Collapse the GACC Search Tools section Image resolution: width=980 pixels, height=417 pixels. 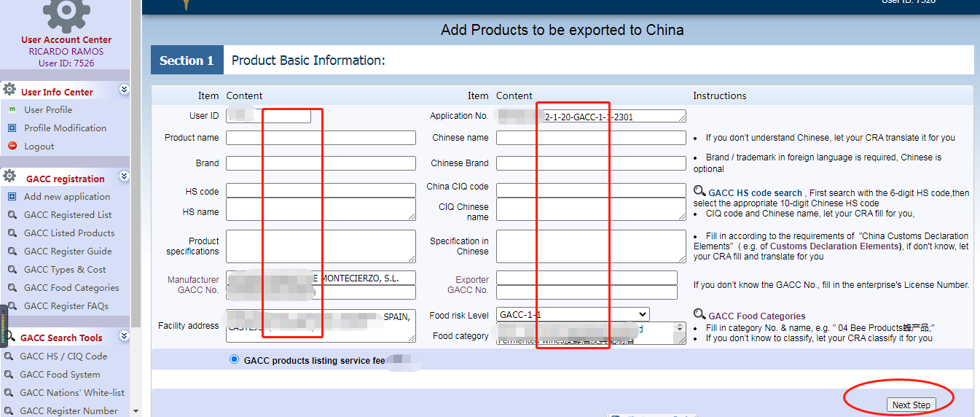tap(124, 336)
